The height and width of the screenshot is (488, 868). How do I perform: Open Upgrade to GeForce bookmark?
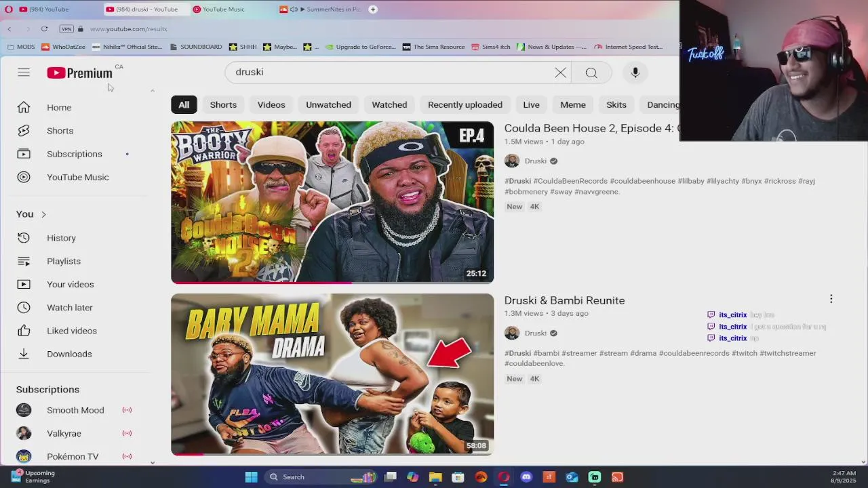pos(360,47)
